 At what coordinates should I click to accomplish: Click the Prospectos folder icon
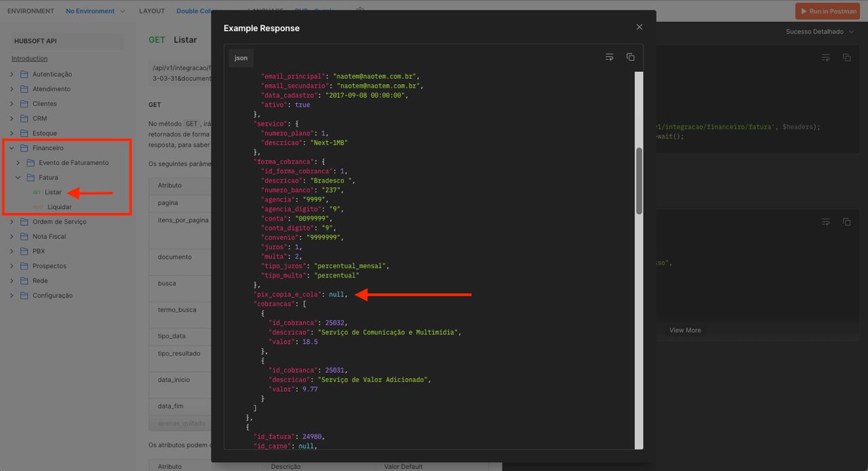24,266
